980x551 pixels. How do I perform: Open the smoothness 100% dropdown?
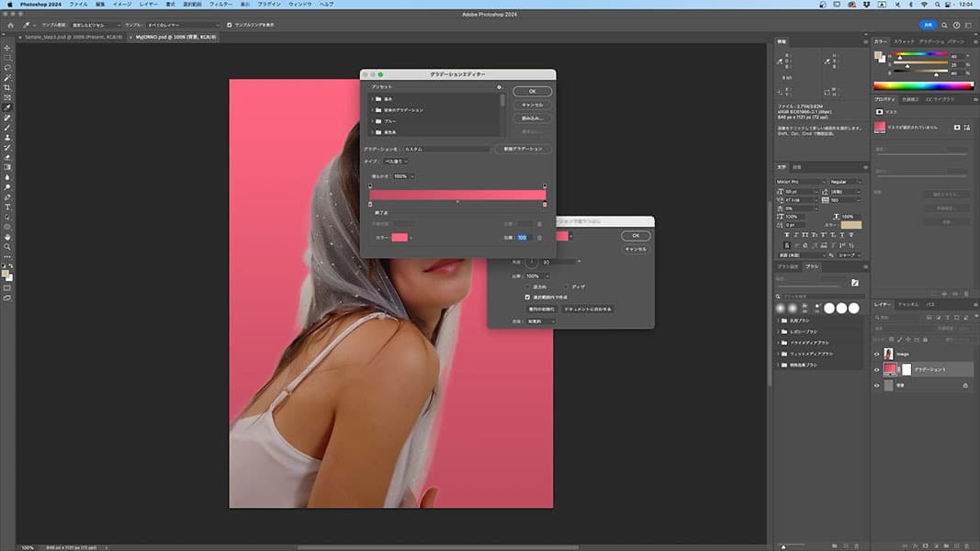click(x=404, y=175)
